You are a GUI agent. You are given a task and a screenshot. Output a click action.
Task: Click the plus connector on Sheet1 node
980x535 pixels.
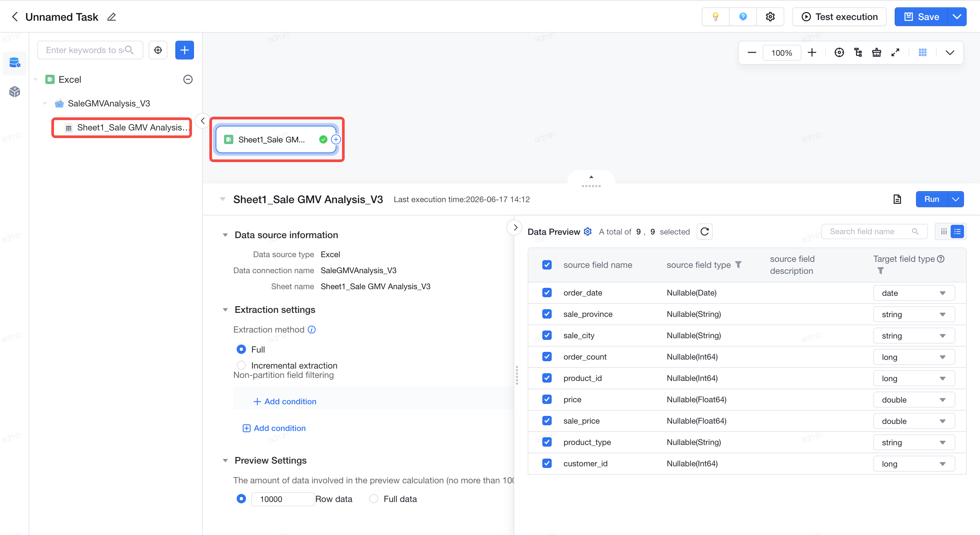click(x=336, y=139)
